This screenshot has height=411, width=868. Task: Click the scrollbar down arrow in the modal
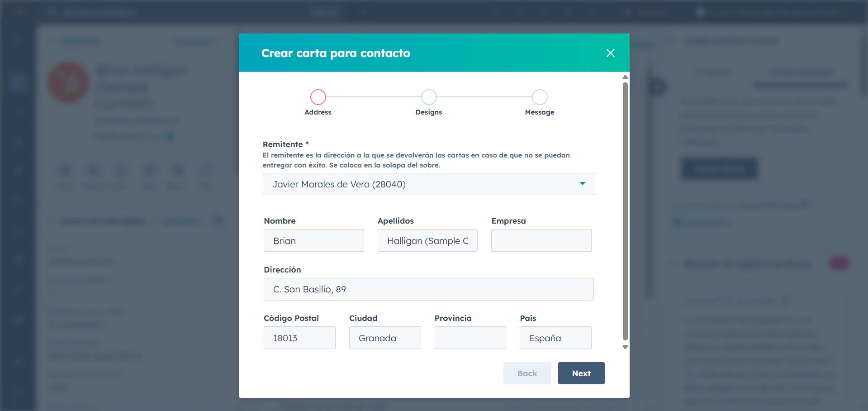click(x=625, y=347)
